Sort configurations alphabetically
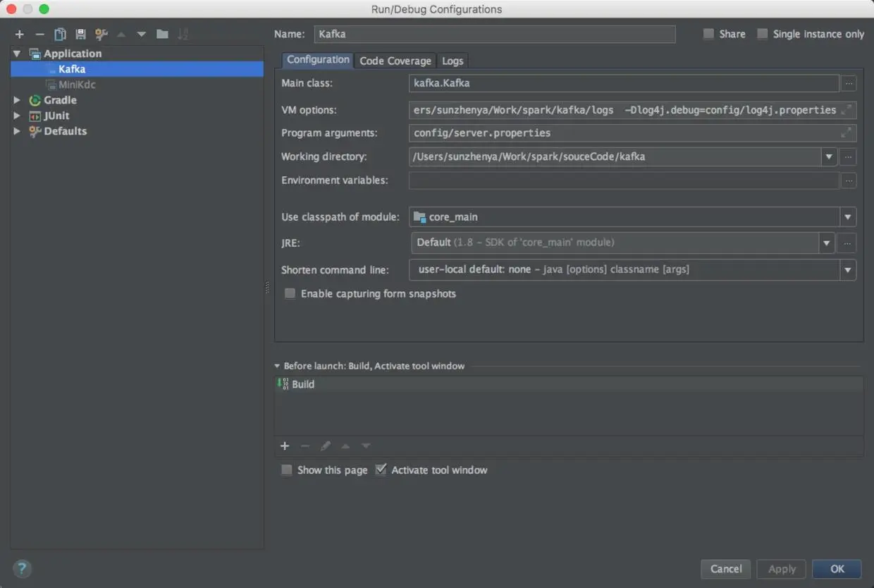 tap(183, 34)
